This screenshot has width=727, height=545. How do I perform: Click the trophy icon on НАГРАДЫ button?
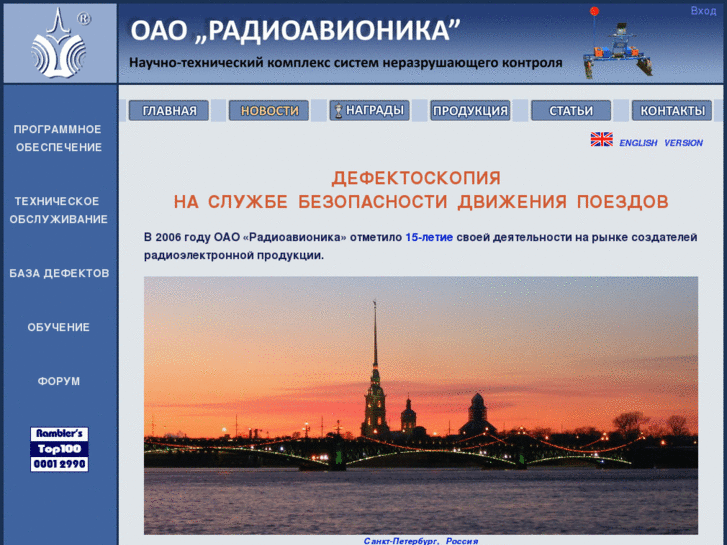click(x=338, y=110)
